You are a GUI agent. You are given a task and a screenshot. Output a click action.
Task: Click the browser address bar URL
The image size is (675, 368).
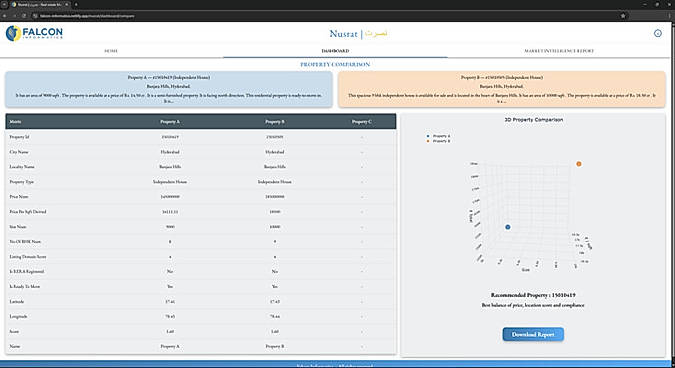pyautogui.click(x=87, y=16)
